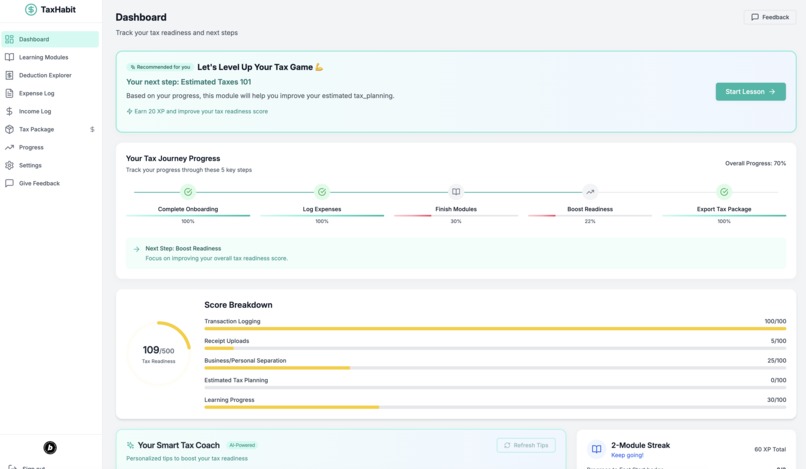This screenshot has height=469, width=806.
Task: Click the 25/100 Business/Personal Separation score
Action: point(777,360)
